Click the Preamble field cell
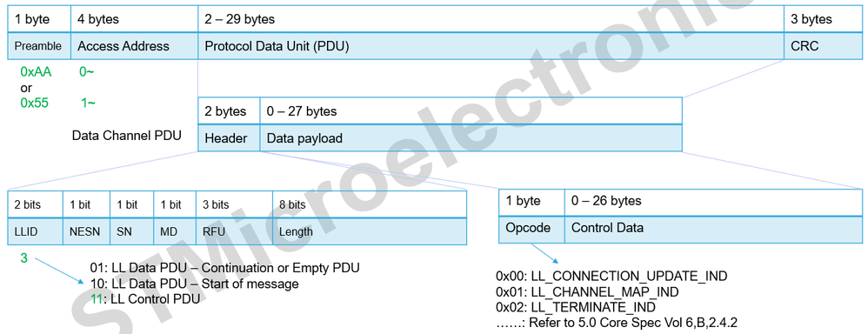 click(x=39, y=46)
